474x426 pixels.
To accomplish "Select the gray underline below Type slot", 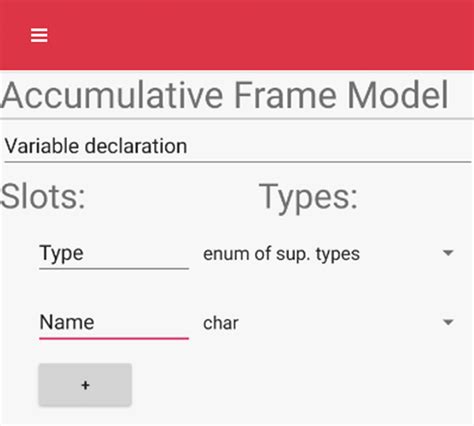I will click(114, 268).
